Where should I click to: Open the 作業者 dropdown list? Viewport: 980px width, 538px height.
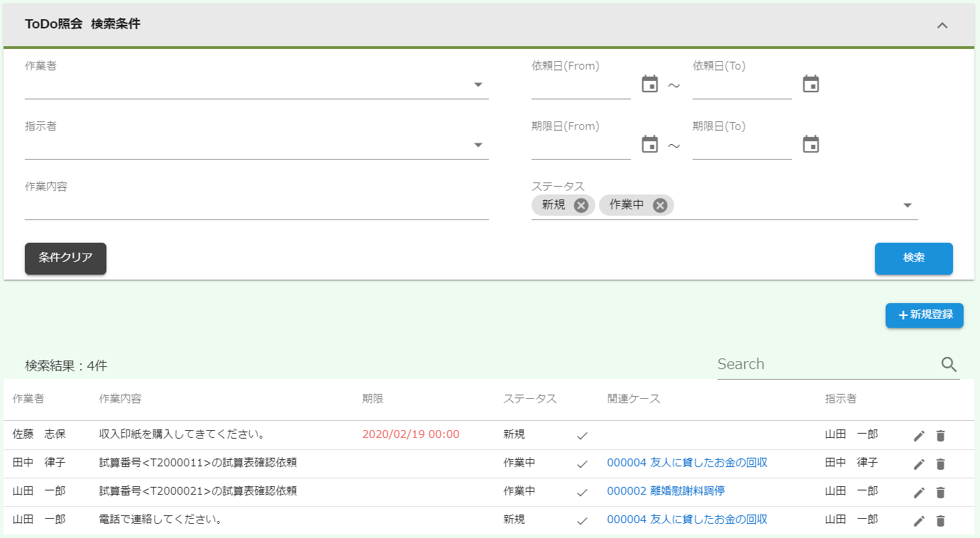coord(479,84)
